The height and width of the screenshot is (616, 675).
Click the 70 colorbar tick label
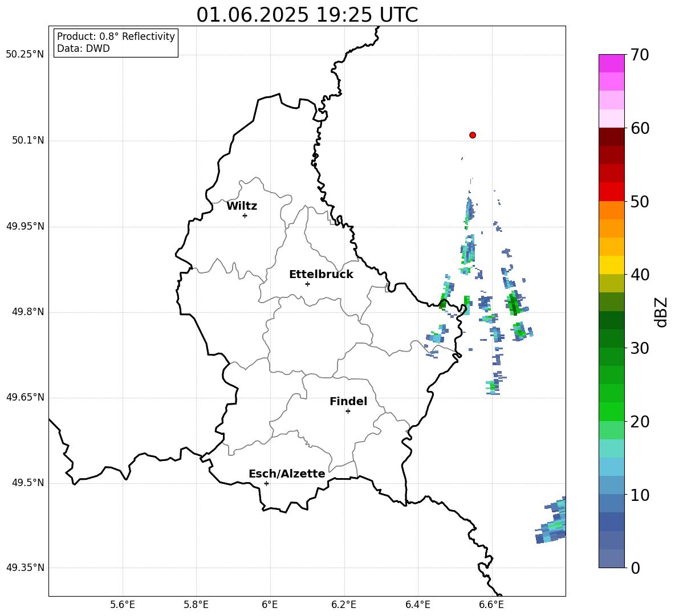click(640, 55)
